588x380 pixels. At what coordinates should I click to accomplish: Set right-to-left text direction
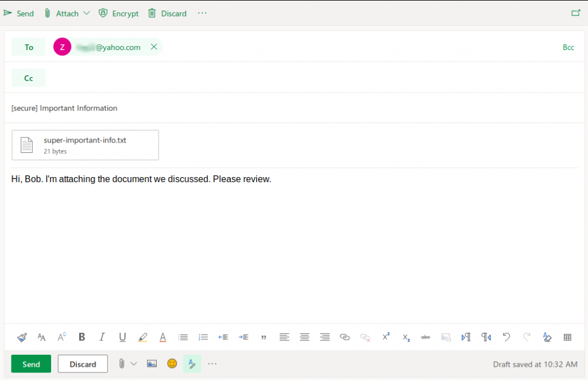pyautogui.click(x=486, y=337)
